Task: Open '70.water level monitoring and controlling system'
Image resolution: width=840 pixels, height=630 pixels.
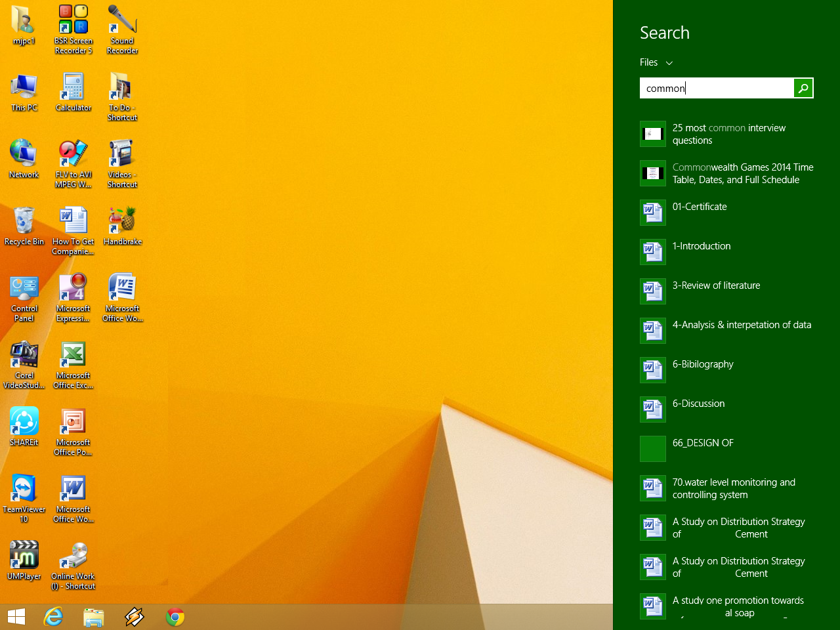Action: 726,488
